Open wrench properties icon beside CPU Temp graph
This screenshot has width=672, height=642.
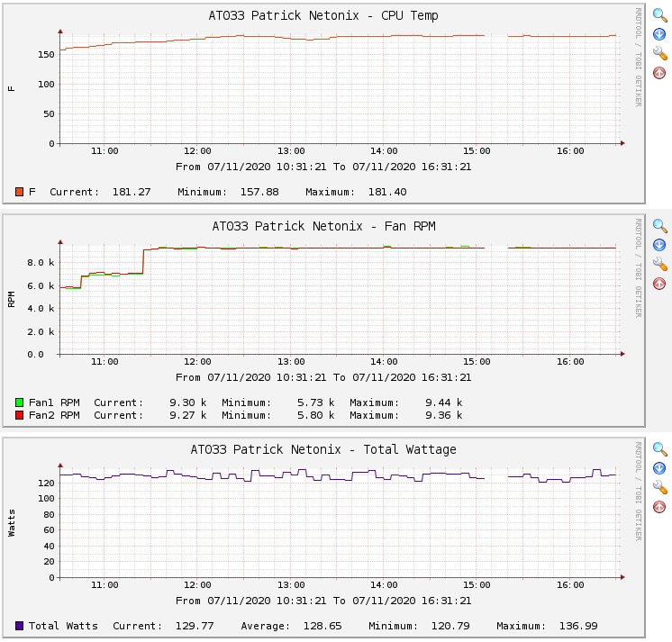(659, 53)
